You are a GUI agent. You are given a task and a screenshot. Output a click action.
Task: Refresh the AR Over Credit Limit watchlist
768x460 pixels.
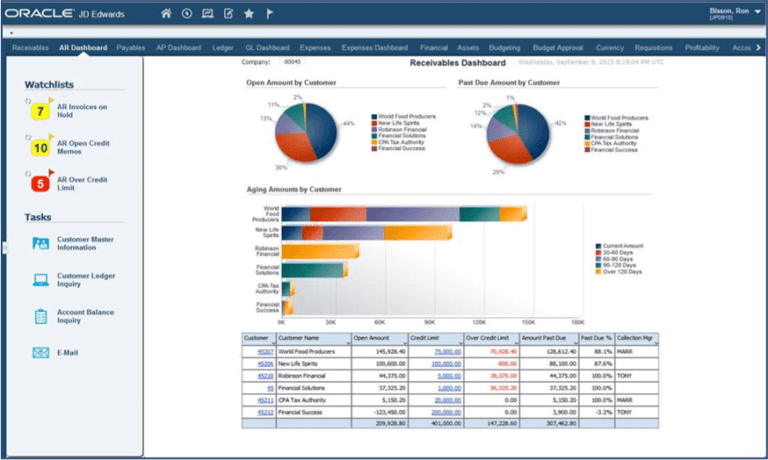pos(27,174)
